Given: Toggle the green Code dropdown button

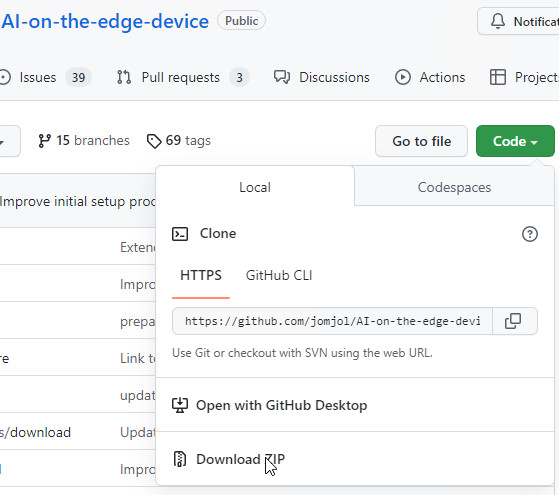Looking at the screenshot, I should click(x=515, y=141).
